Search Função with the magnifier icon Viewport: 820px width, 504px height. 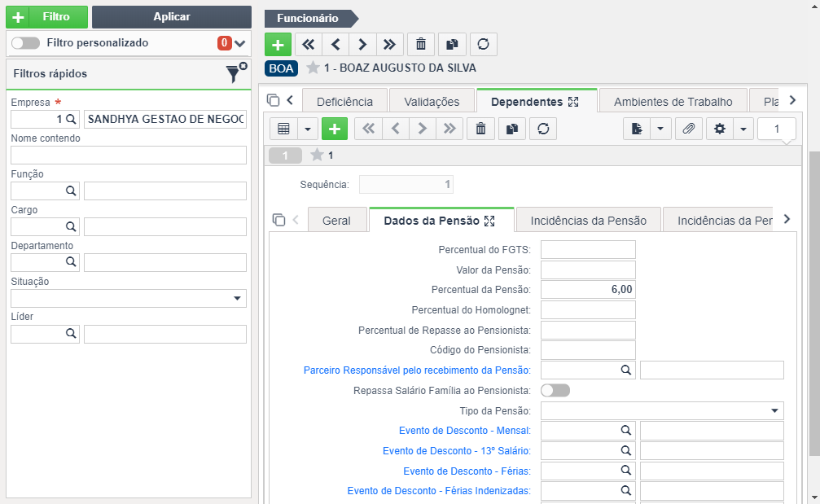click(71, 191)
